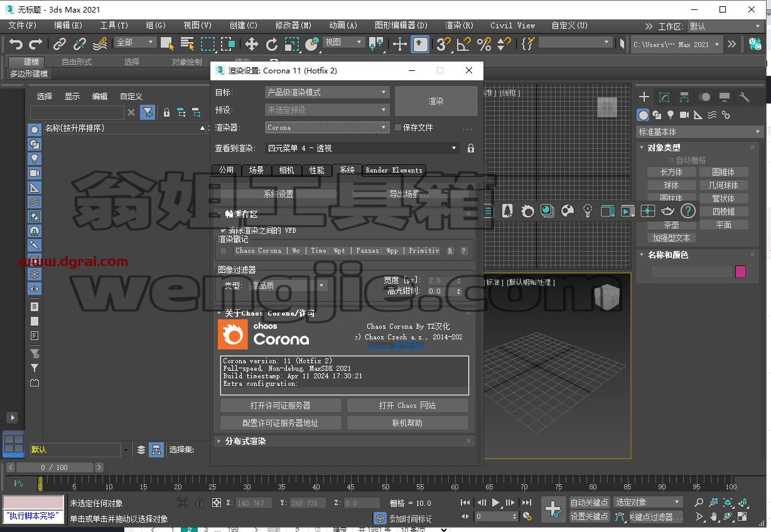Click the Undo arrow icon in toolbar
This screenshot has height=532, width=771.
[x=16, y=44]
